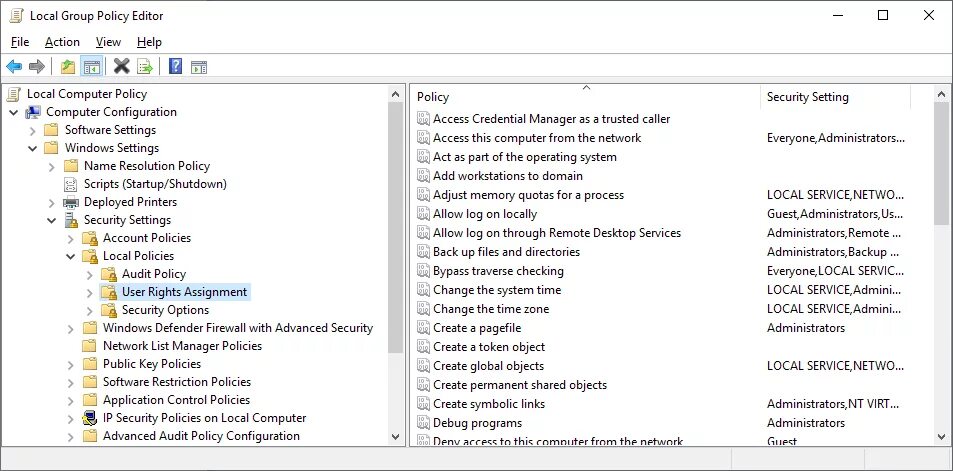Click the Export List toolbar icon
This screenshot has height=471, width=953.
click(145, 67)
